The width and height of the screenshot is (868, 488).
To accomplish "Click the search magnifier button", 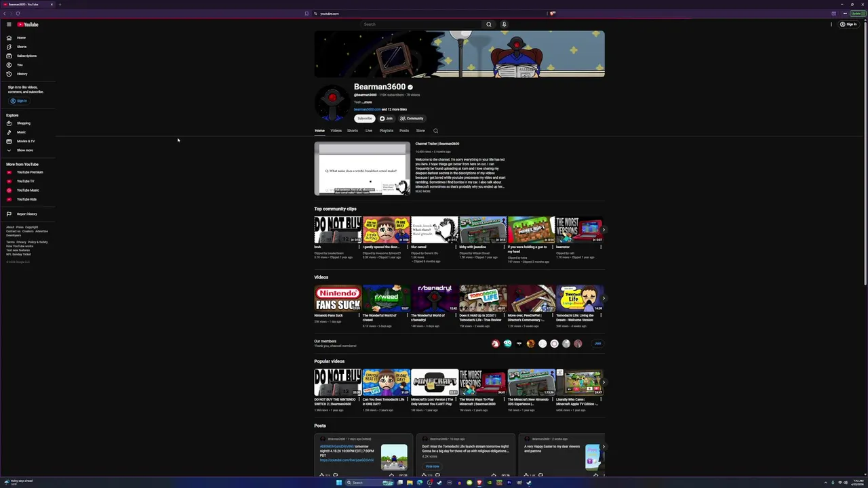I will [488, 24].
